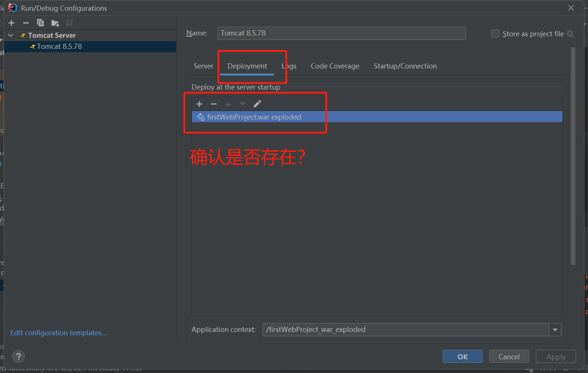This screenshot has height=373, width=588.
Task: Copy the selected run configuration
Action: (40, 23)
